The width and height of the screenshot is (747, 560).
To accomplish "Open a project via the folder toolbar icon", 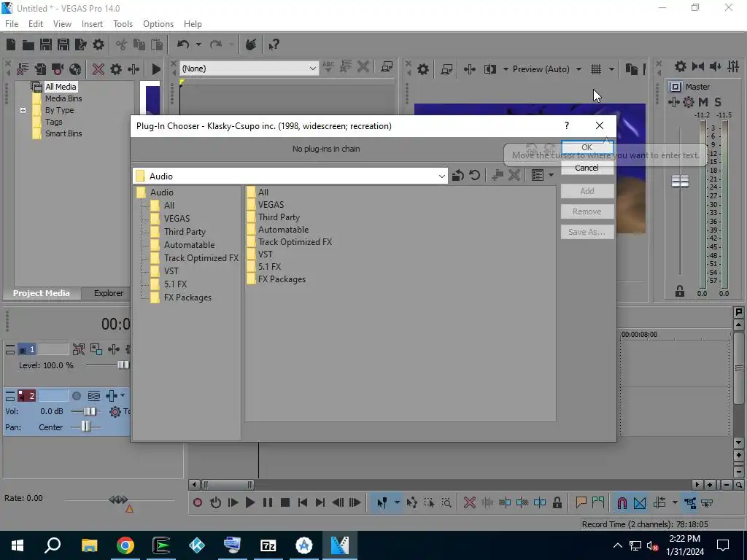I will point(28,44).
